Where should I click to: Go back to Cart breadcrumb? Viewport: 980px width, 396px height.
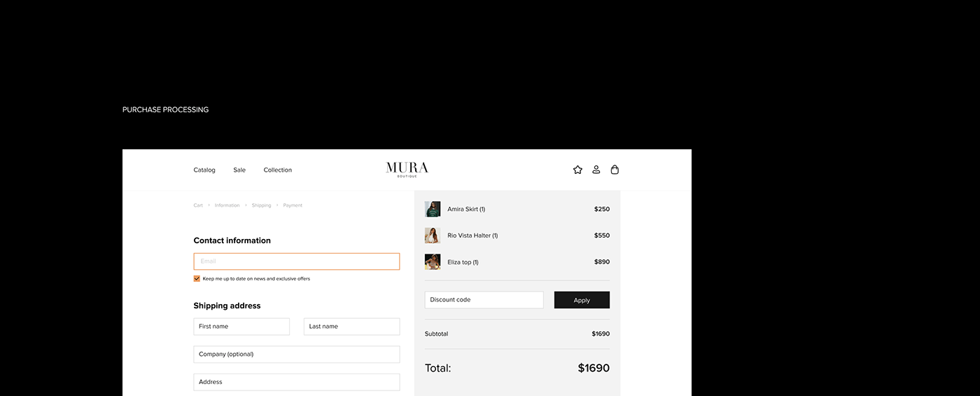pyautogui.click(x=198, y=205)
